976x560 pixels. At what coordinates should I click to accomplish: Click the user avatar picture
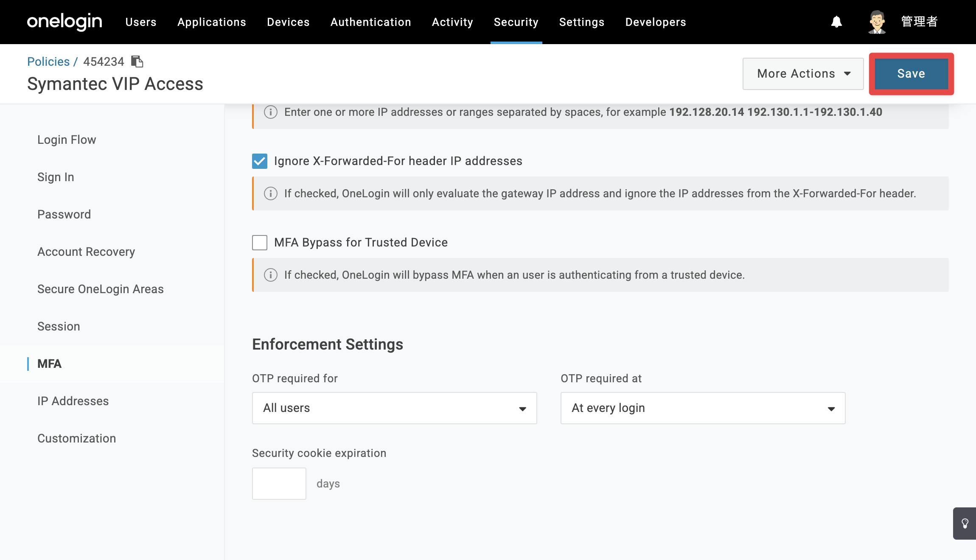(877, 22)
